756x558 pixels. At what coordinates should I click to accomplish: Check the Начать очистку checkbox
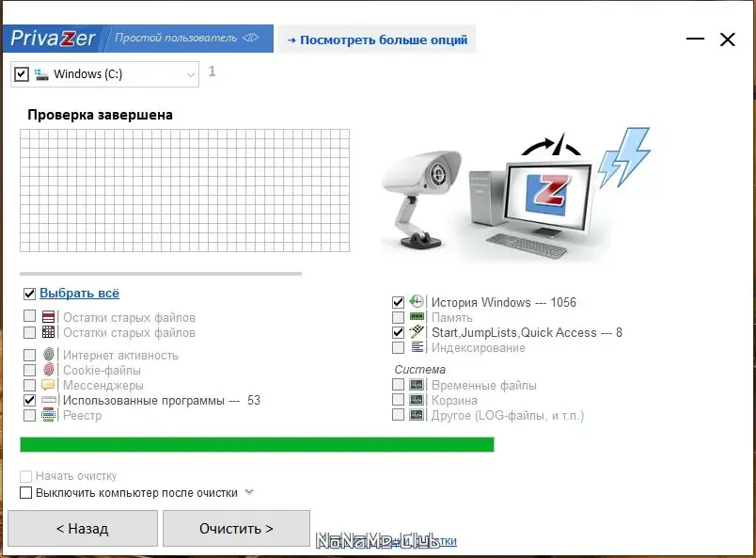[25, 476]
